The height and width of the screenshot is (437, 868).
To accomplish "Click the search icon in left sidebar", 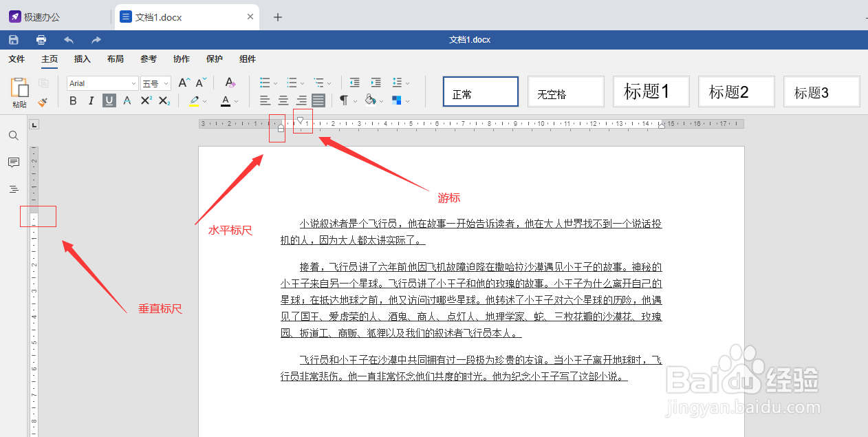I will pos(14,136).
